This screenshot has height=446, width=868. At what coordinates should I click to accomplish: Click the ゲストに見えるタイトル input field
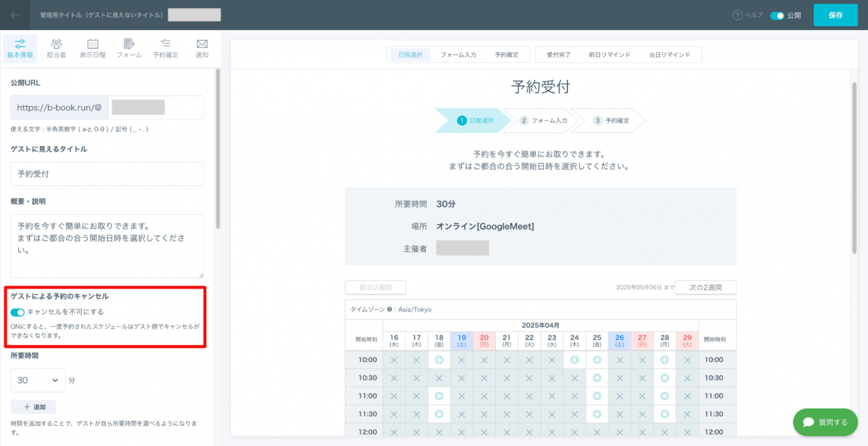click(107, 174)
